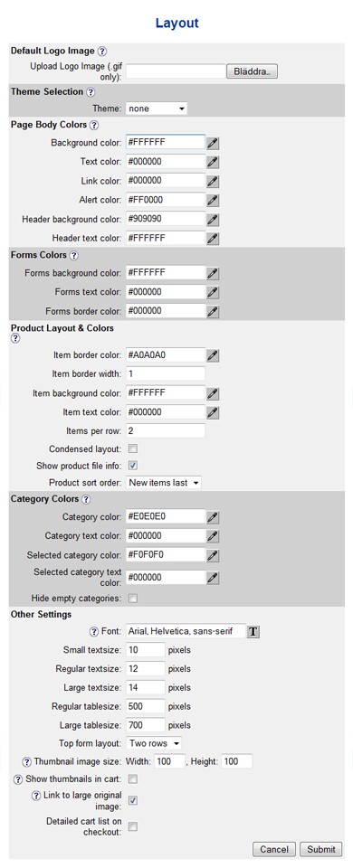353x868 pixels.
Task: Pick Header background color with eyedropper
Action: [x=213, y=219]
